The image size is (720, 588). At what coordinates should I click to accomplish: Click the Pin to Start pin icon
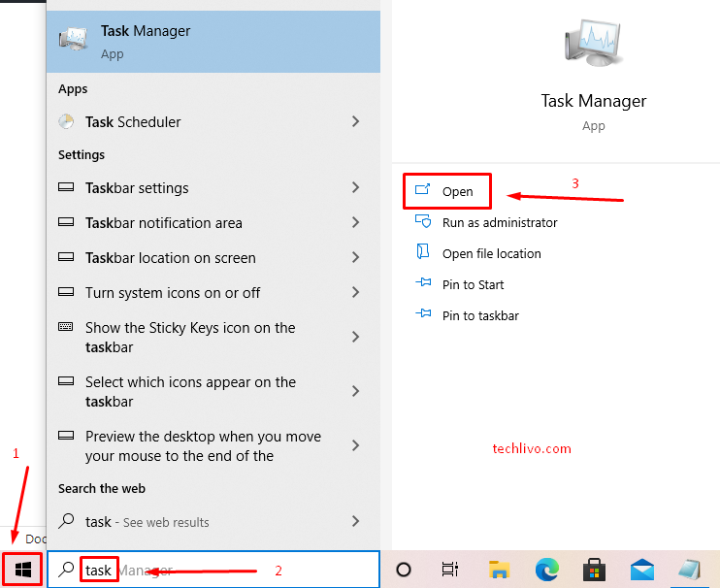point(423,282)
